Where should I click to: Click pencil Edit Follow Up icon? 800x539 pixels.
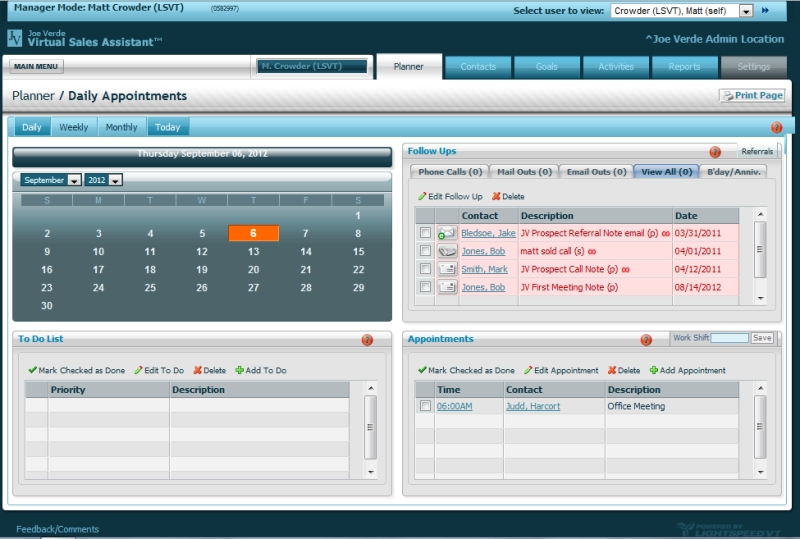pyautogui.click(x=423, y=197)
